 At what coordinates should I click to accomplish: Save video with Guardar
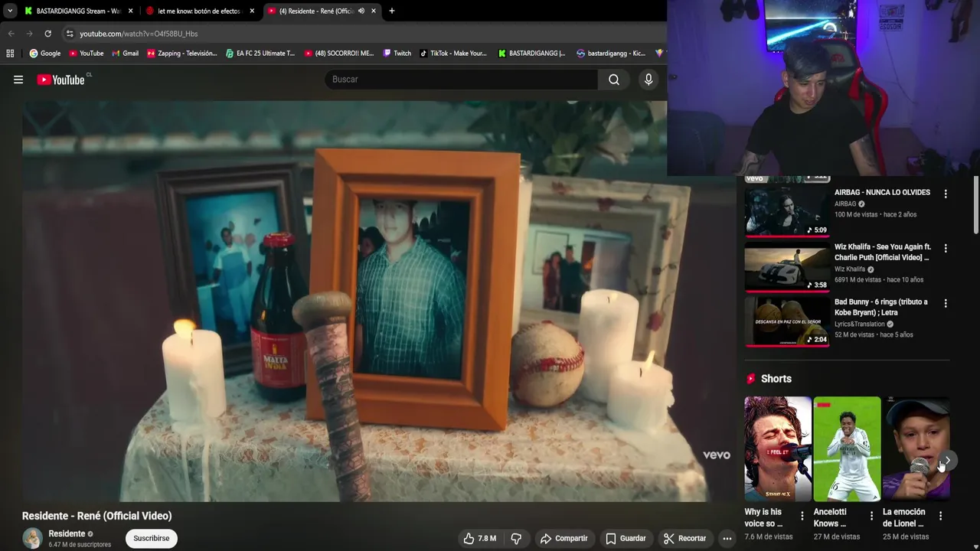click(x=626, y=538)
